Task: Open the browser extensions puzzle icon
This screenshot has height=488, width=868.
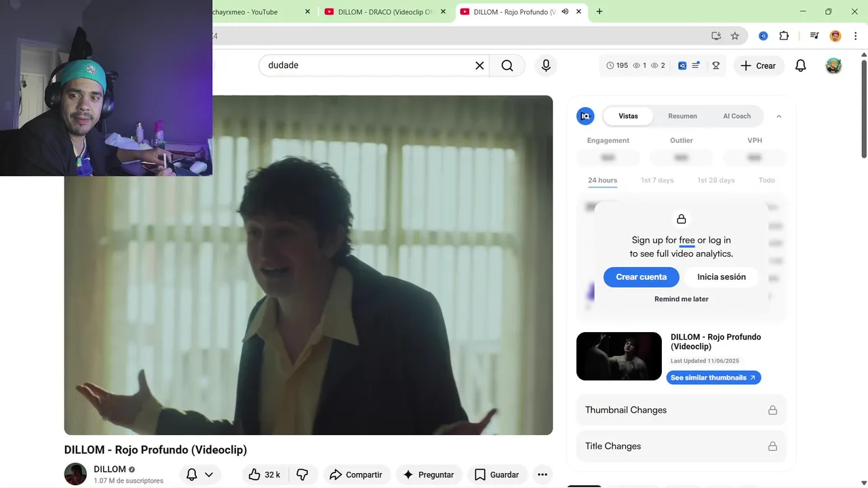Action: point(784,36)
